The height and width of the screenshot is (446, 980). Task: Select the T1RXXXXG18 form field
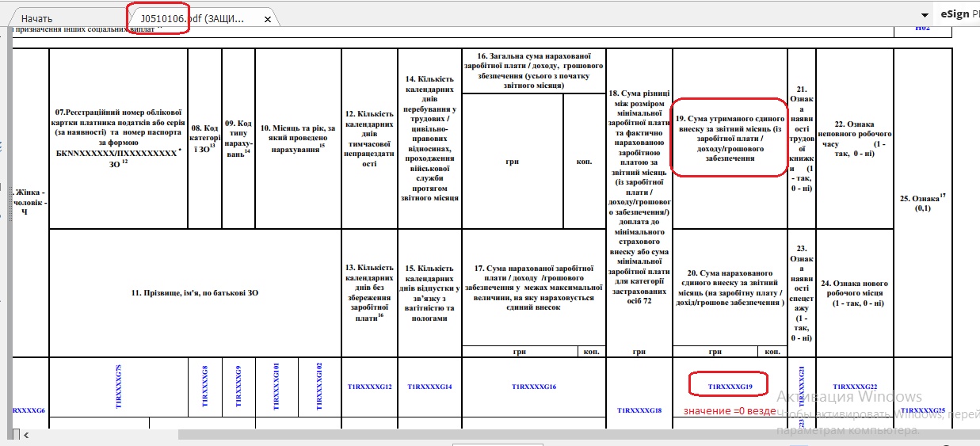[639, 410]
